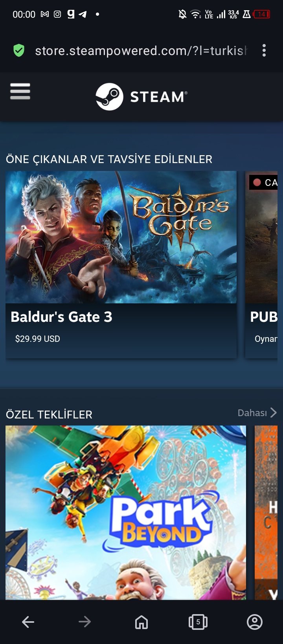
Task: Open the Steam hamburger menu
Action: [20, 92]
